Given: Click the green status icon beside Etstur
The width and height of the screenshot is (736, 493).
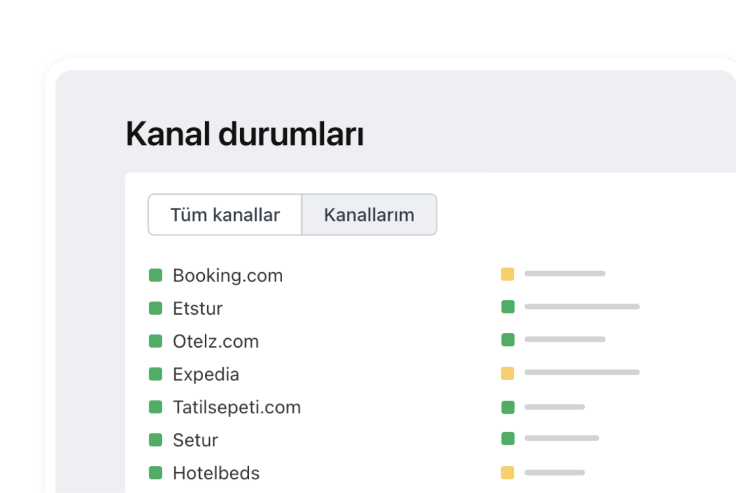Looking at the screenshot, I should tap(155, 308).
